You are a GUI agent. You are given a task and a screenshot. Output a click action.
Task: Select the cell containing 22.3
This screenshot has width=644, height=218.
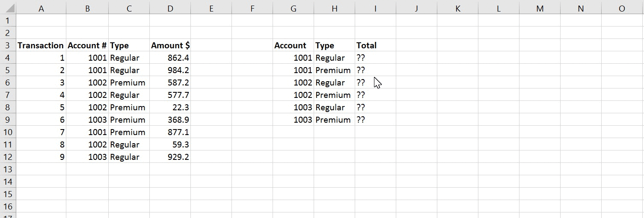click(170, 107)
